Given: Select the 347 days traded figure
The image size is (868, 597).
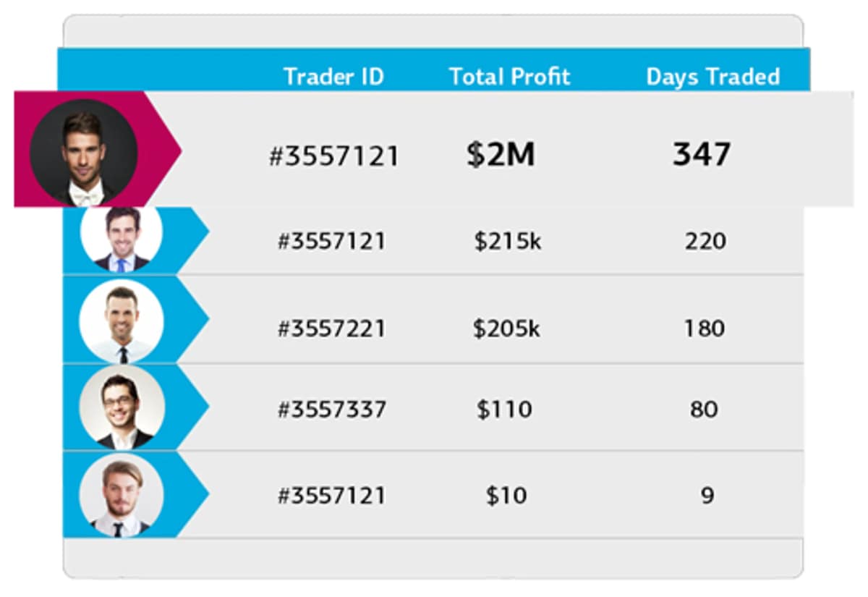Looking at the screenshot, I should [x=702, y=154].
